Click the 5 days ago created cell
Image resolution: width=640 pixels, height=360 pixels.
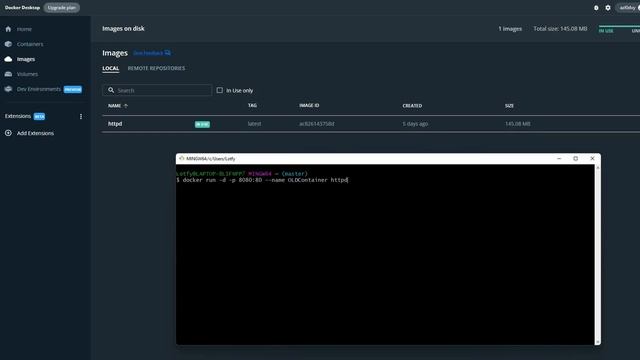pyautogui.click(x=415, y=124)
